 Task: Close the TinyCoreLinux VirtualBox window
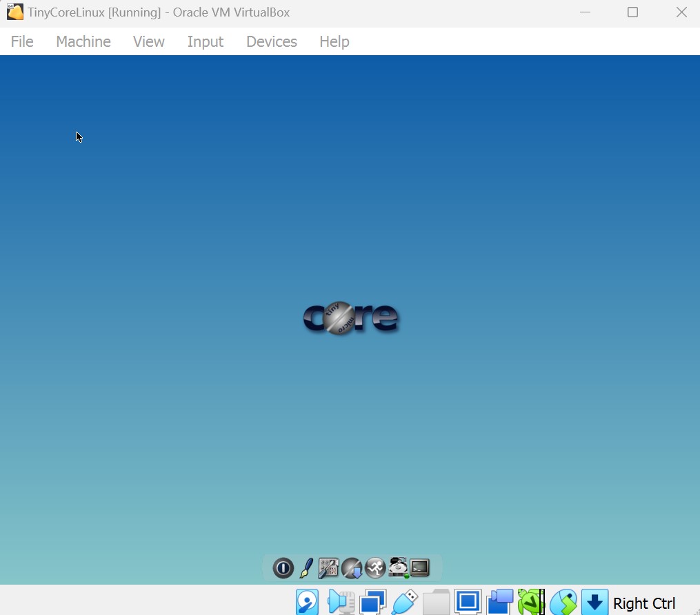pos(681,12)
